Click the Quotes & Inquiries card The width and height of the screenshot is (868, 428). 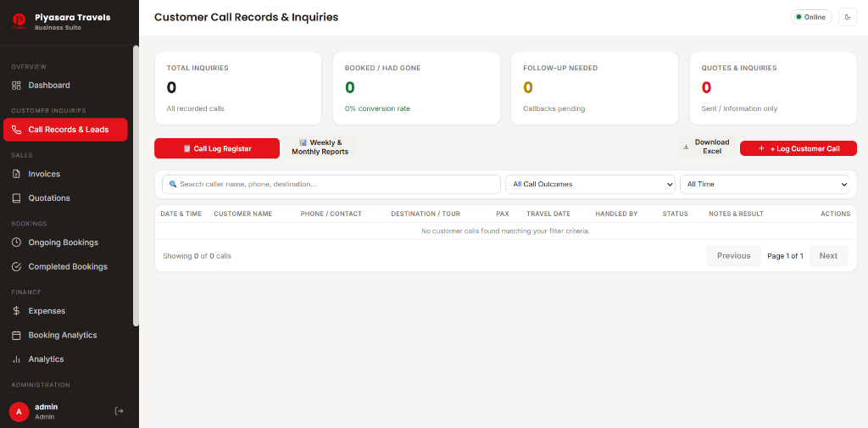point(773,89)
